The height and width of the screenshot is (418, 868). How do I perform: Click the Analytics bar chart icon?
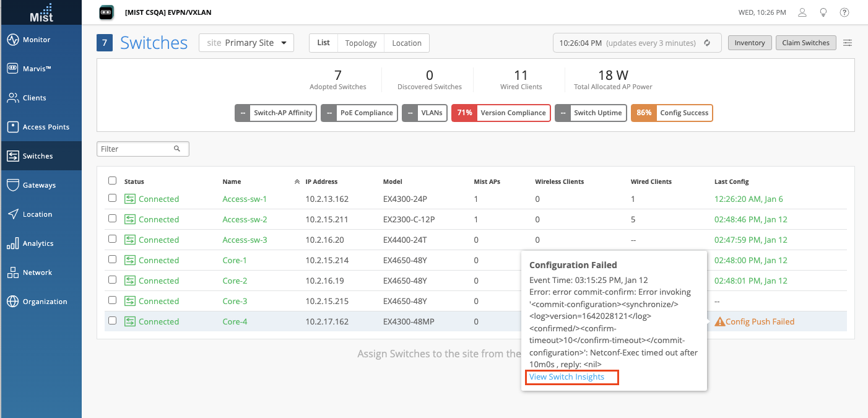pyautogui.click(x=13, y=243)
